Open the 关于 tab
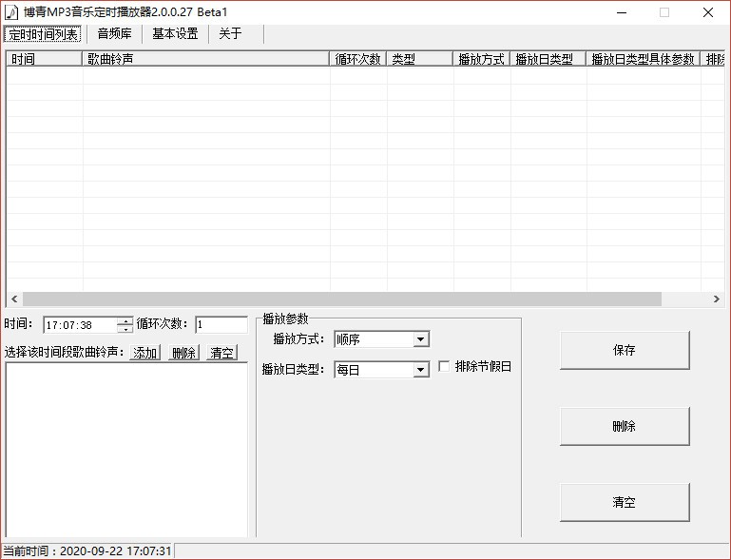 (x=230, y=34)
